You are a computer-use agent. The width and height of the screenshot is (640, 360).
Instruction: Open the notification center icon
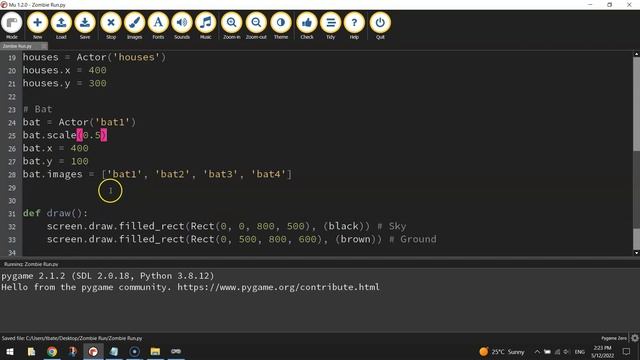(x=627, y=351)
